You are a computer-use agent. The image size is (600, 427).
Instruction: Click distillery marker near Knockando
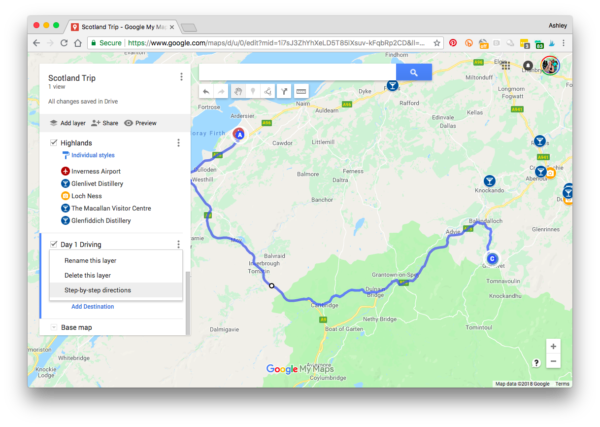(x=489, y=181)
